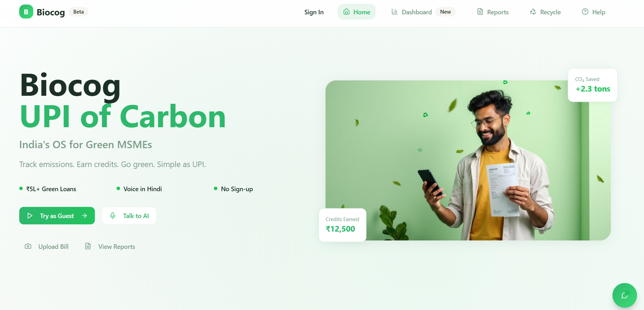Click the question mark Help icon
The height and width of the screenshot is (310, 644).
click(585, 12)
